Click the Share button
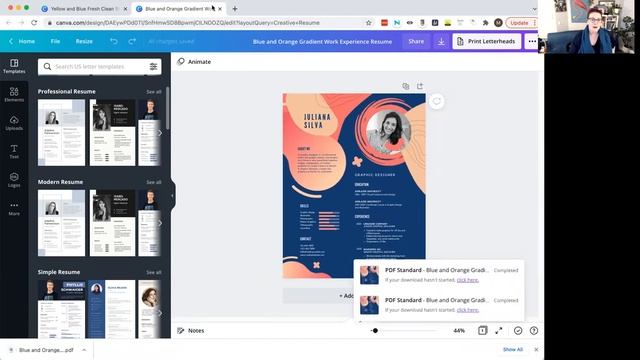This screenshot has height=360, width=640. 416,41
